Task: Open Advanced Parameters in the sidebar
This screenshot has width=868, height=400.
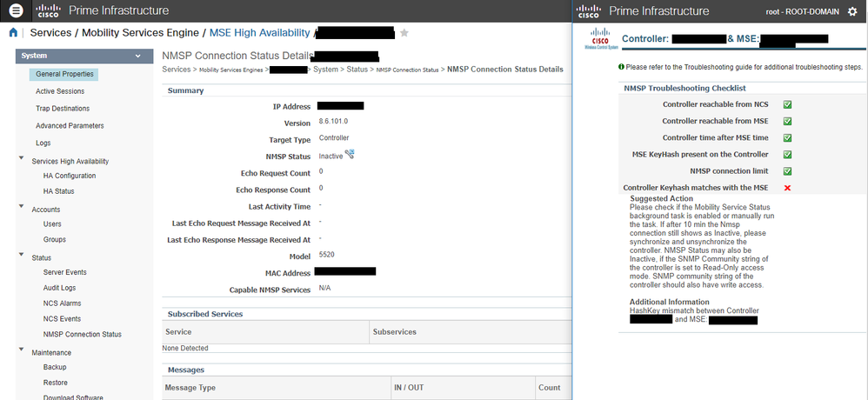Action: click(70, 125)
